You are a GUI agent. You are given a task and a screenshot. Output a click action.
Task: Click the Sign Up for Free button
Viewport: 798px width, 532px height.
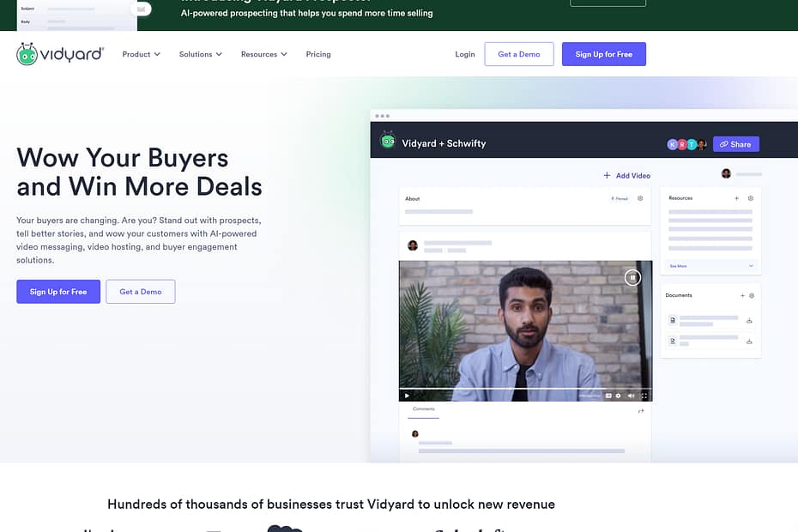coord(603,54)
